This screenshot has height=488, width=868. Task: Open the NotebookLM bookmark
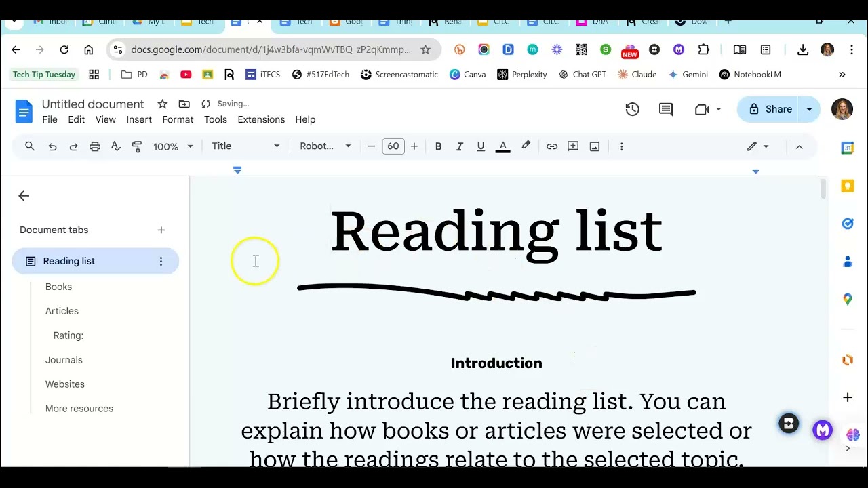750,75
